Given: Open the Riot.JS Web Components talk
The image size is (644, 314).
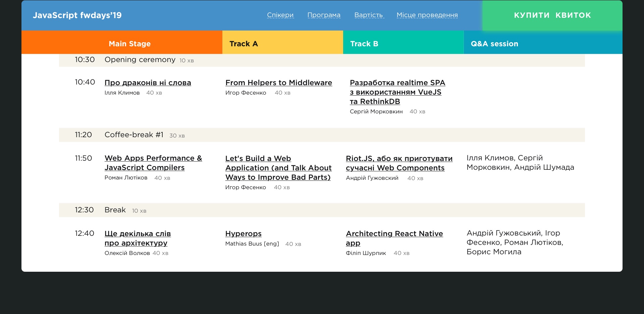Looking at the screenshot, I should 399,163.
